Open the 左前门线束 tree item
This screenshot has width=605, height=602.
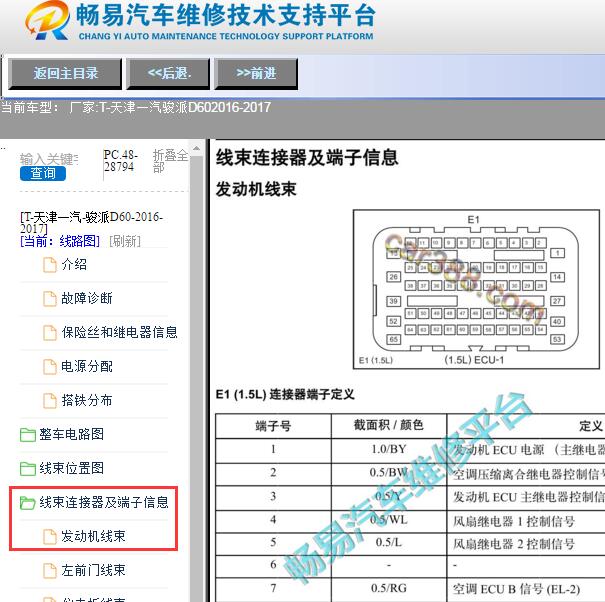(93, 570)
